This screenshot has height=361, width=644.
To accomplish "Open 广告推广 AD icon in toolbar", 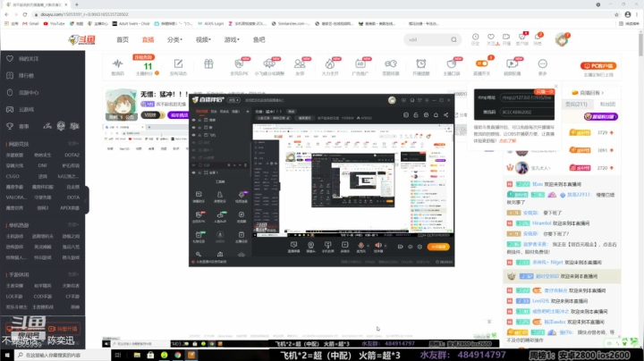I will point(360,63).
